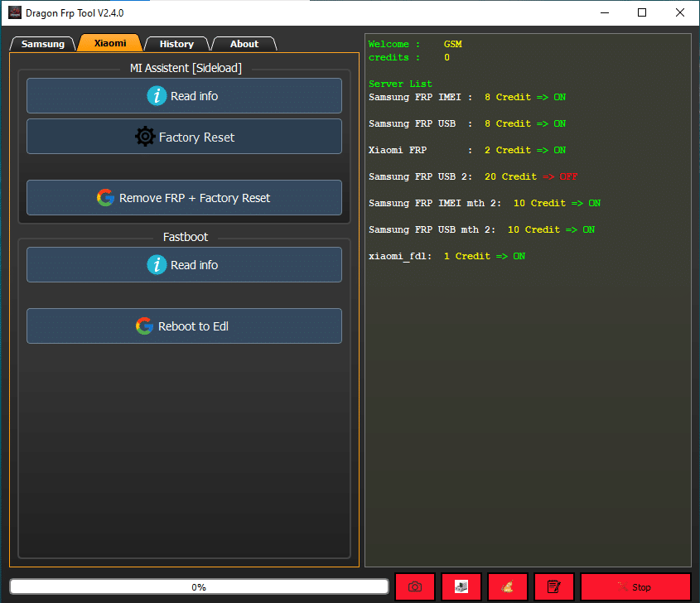Switch to the Xiaomi tab

click(x=109, y=43)
